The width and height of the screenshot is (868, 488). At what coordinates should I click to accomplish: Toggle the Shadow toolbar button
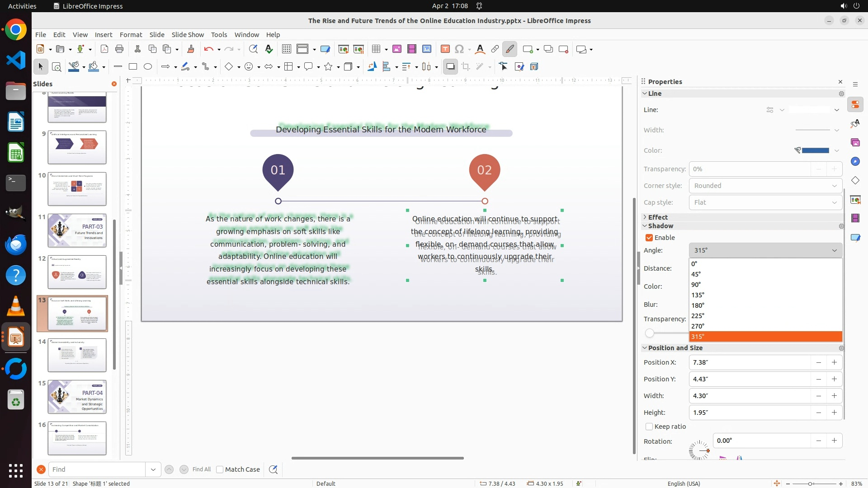(450, 67)
